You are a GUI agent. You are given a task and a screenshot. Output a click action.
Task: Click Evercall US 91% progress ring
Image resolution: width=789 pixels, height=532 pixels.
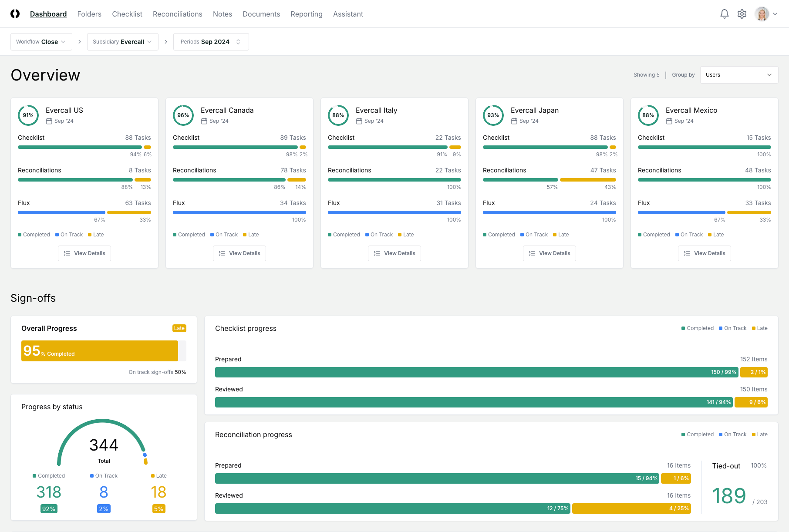click(x=28, y=115)
